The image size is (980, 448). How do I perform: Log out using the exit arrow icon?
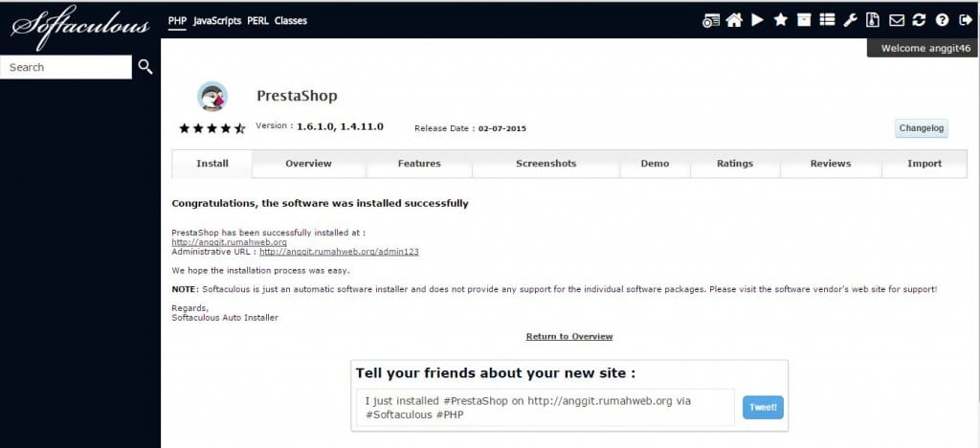[x=965, y=20]
